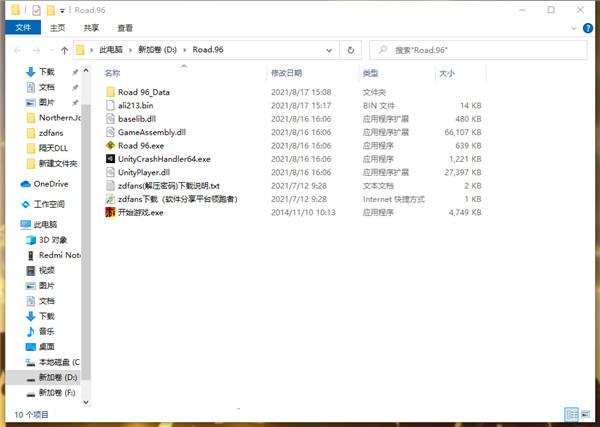Open 本地磁盘 (C:) in sidebar
The width and height of the screenshot is (600, 427).
coord(53,362)
